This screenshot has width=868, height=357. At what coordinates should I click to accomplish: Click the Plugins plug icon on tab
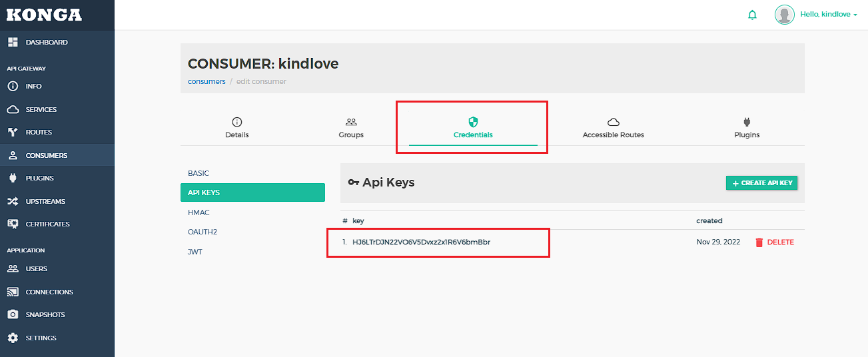point(747,122)
